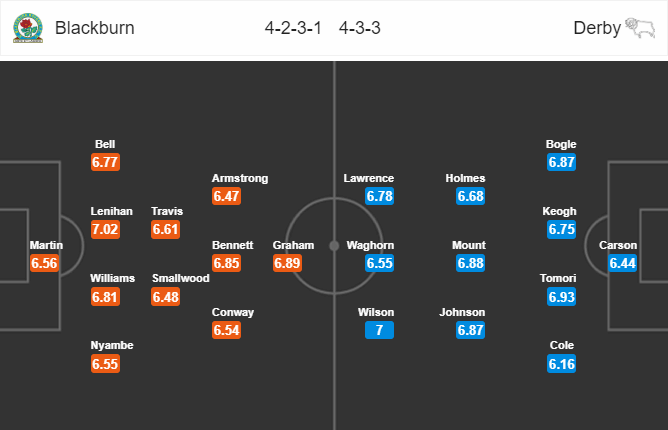
Task: Open Tomori's 6.93 rating badge
Action: (x=561, y=297)
